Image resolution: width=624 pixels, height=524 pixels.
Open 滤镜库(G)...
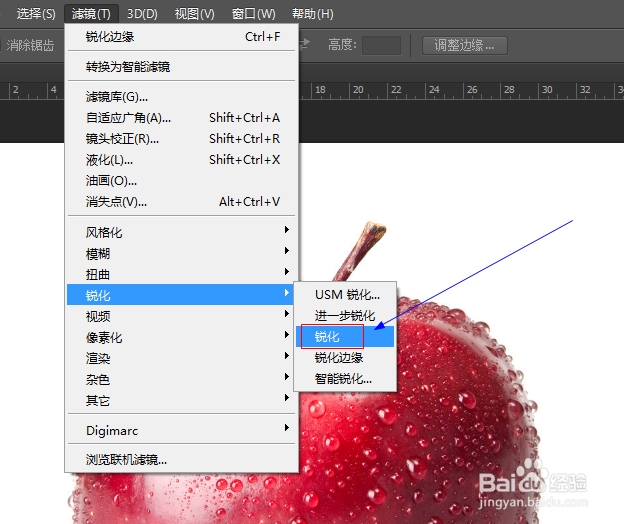pyautogui.click(x=181, y=97)
